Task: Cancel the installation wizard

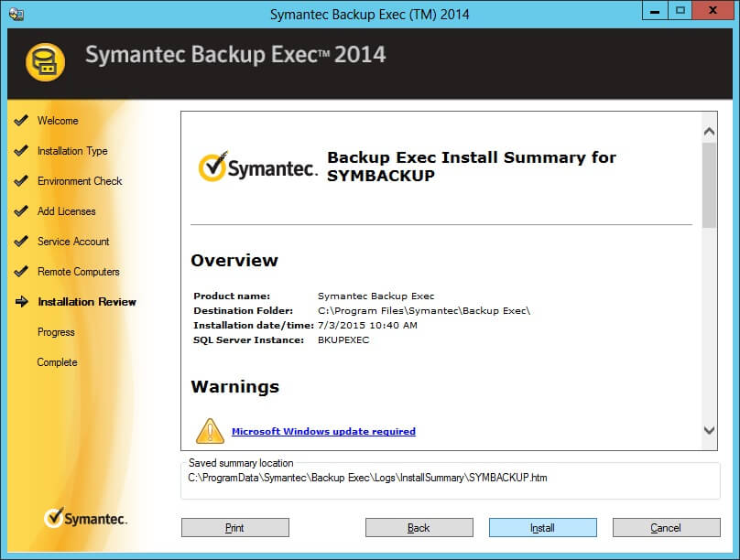Action: point(667,527)
